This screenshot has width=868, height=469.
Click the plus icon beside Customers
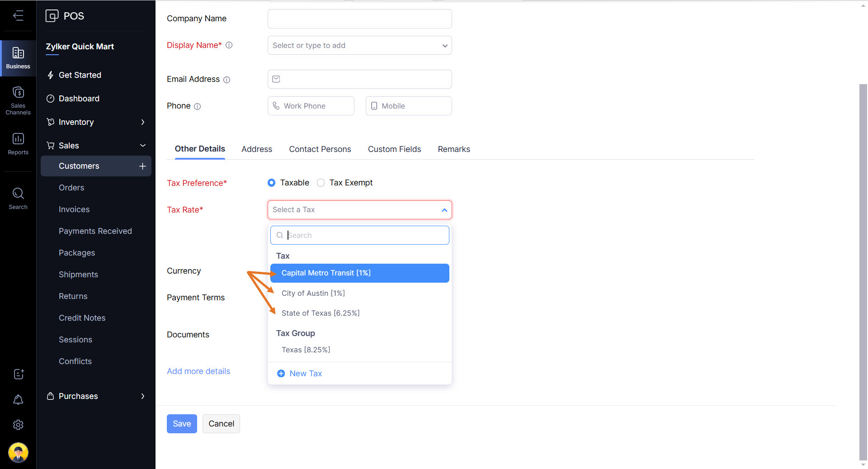[x=142, y=166]
